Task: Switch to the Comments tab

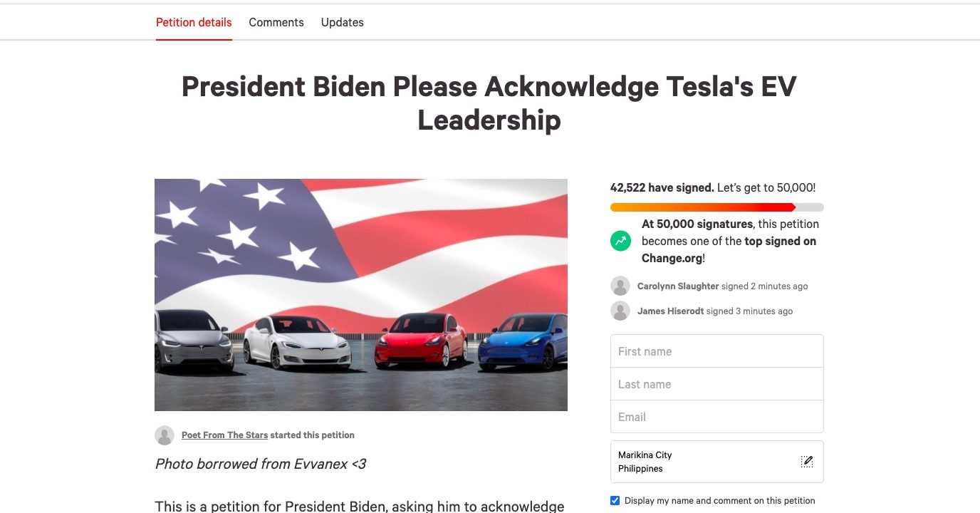Action: (276, 22)
